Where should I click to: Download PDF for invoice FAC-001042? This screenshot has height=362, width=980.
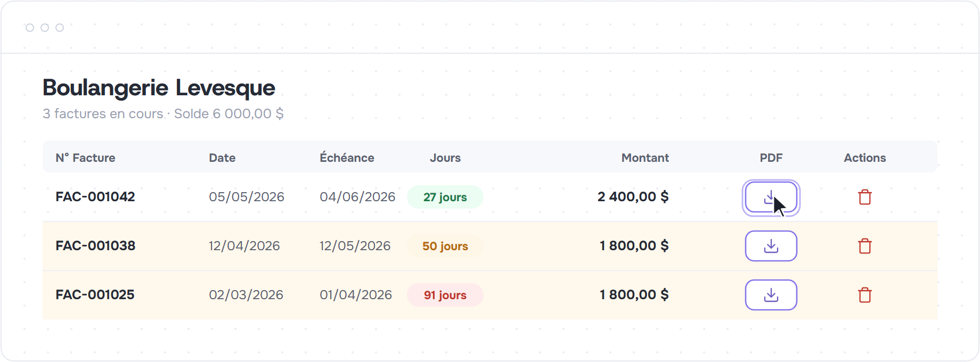(771, 198)
